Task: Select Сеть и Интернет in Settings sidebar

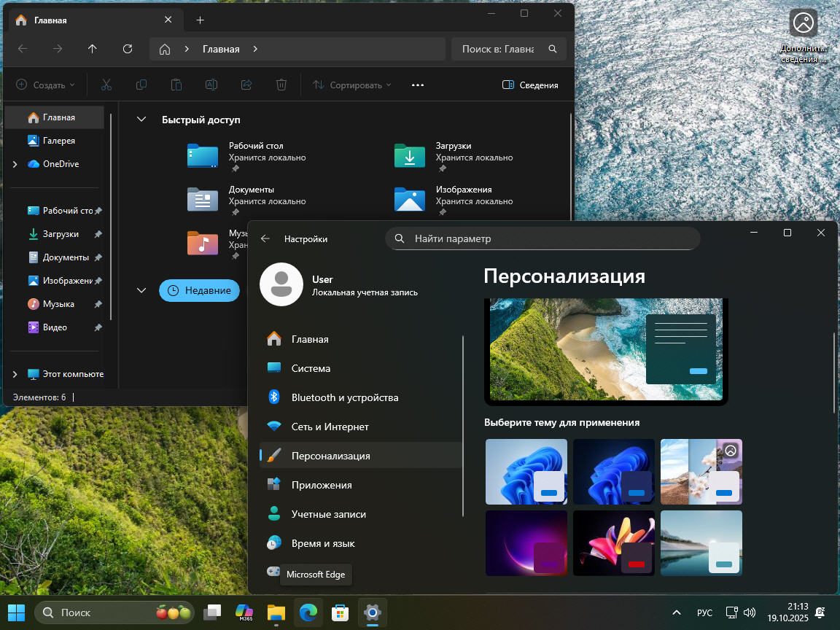Action: click(330, 427)
